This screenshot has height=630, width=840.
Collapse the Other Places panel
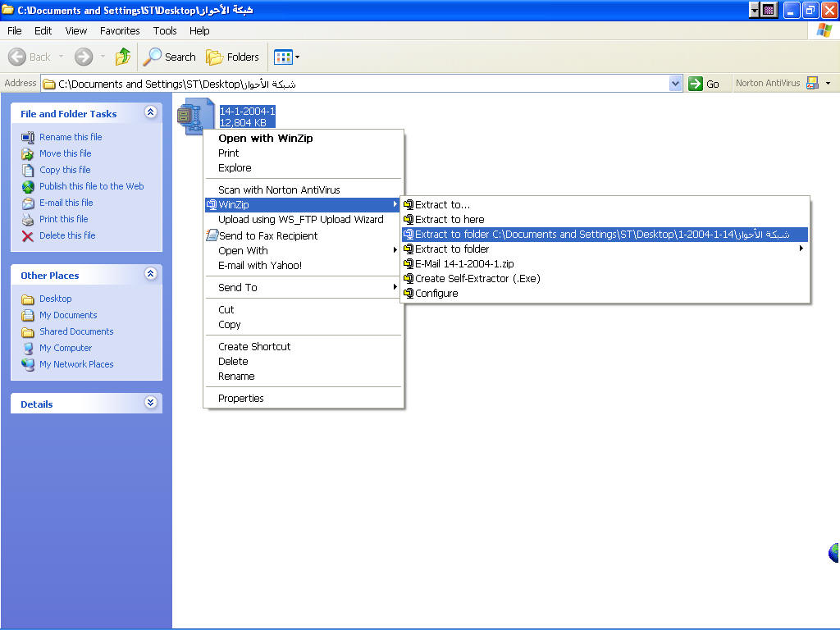(150, 274)
